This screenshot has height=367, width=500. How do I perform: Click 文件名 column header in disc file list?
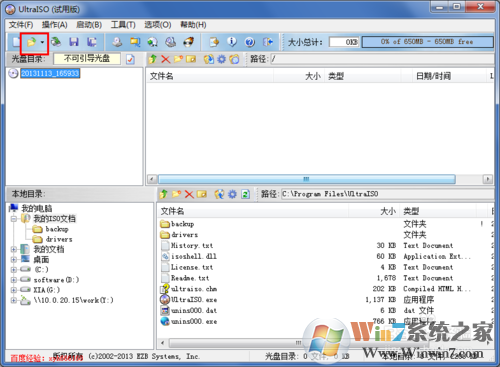(162, 76)
